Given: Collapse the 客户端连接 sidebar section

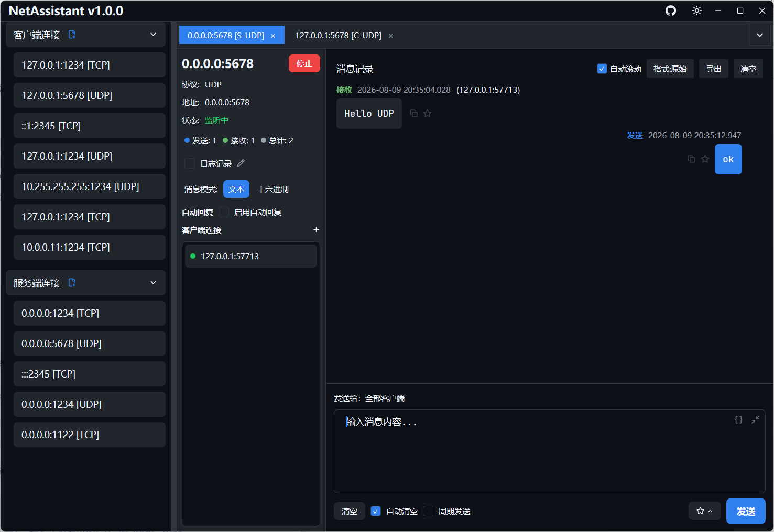Looking at the screenshot, I should tap(154, 35).
